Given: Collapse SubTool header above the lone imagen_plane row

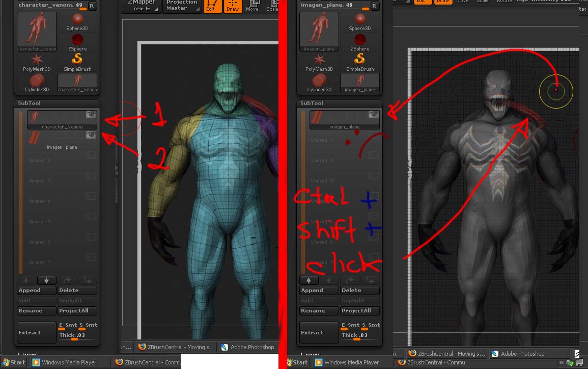Looking at the screenshot, I should [x=340, y=103].
